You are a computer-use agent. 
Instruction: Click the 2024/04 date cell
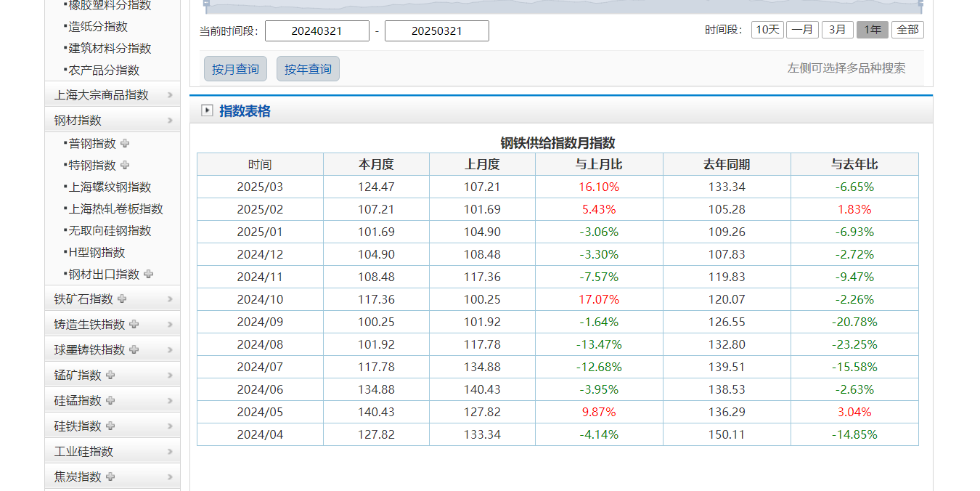(x=260, y=434)
